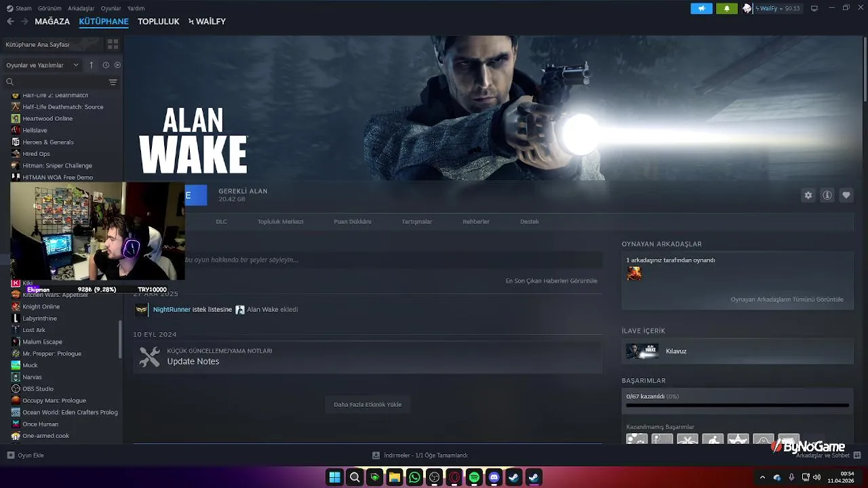This screenshot has height=488, width=868.
Task: Open the Tartışmalar tab
Action: pos(417,222)
